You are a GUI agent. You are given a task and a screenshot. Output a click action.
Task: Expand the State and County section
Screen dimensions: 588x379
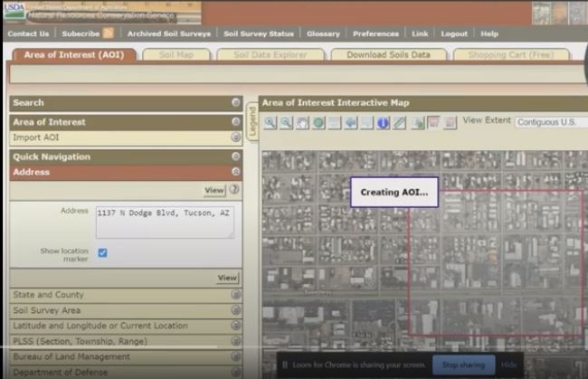coord(235,295)
